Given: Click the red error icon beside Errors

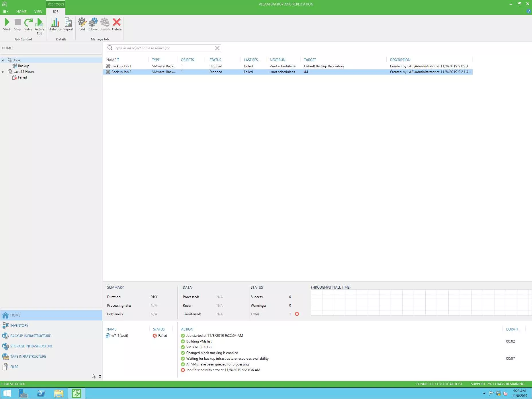Looking at the screenshot, I should pyautogui.click(x=297, y=314).
